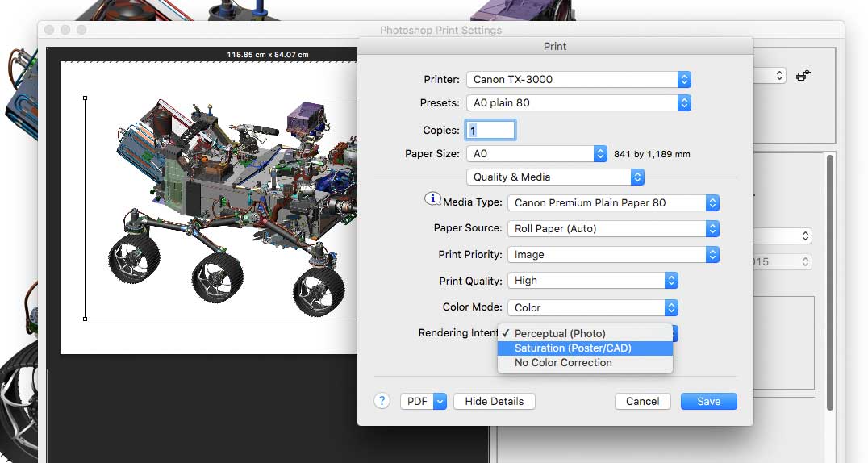Open the Paper Source Roll Paper dropdown
868x463 pixels.
pos(613,229)
